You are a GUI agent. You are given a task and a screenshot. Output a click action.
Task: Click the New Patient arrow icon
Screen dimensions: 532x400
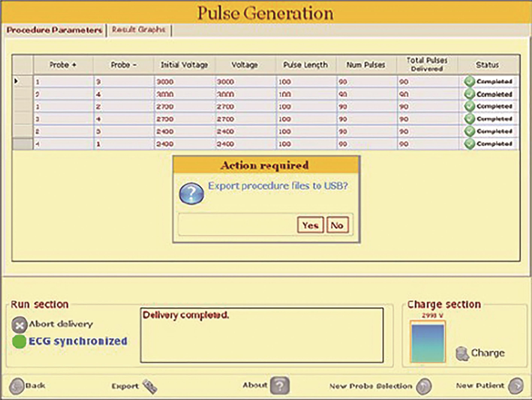516,386
